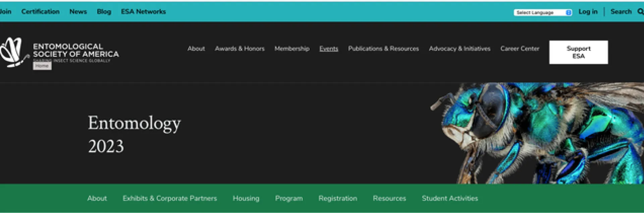Go to the News page
The image size is (644, 213).
click(78, 12)
